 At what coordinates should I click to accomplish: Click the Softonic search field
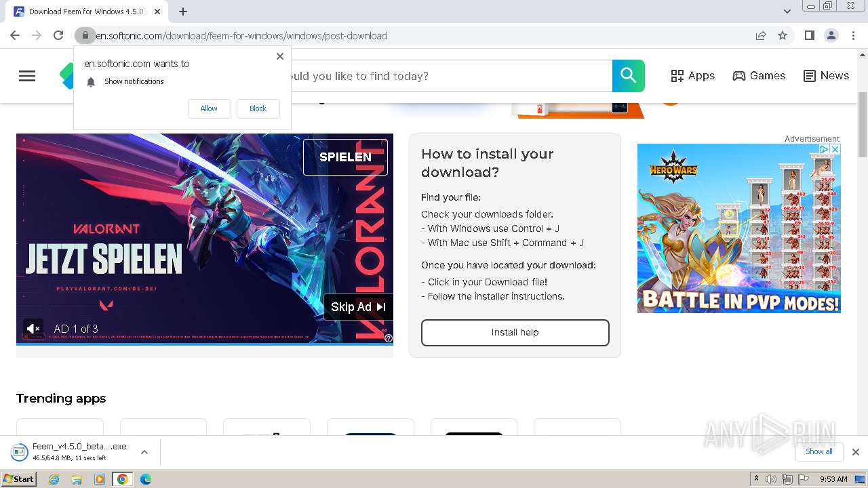450,76
